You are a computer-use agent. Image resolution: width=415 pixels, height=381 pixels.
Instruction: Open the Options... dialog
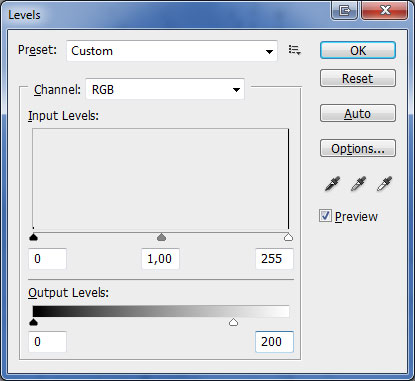tap(358, 148)
